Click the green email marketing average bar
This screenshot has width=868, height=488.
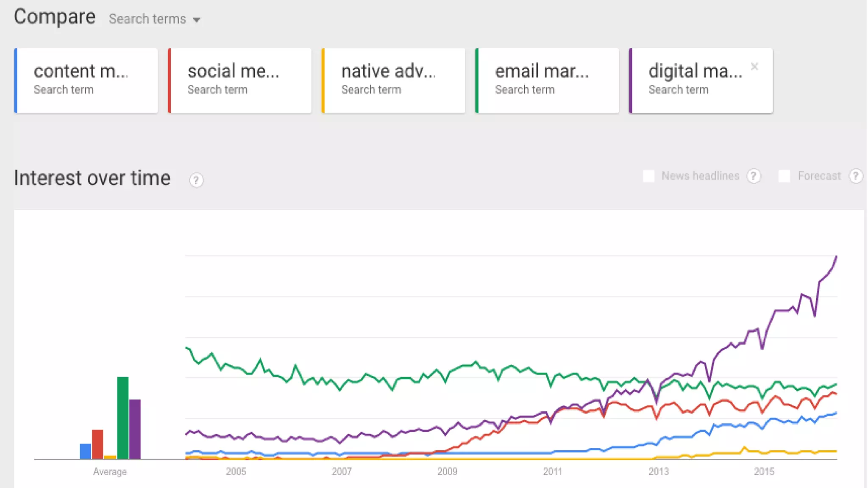123,417
